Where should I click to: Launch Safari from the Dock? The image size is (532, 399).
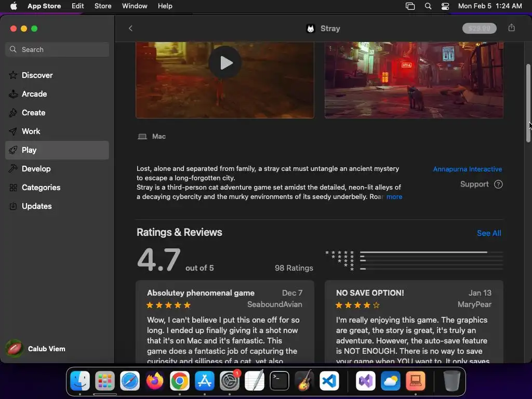130,381
